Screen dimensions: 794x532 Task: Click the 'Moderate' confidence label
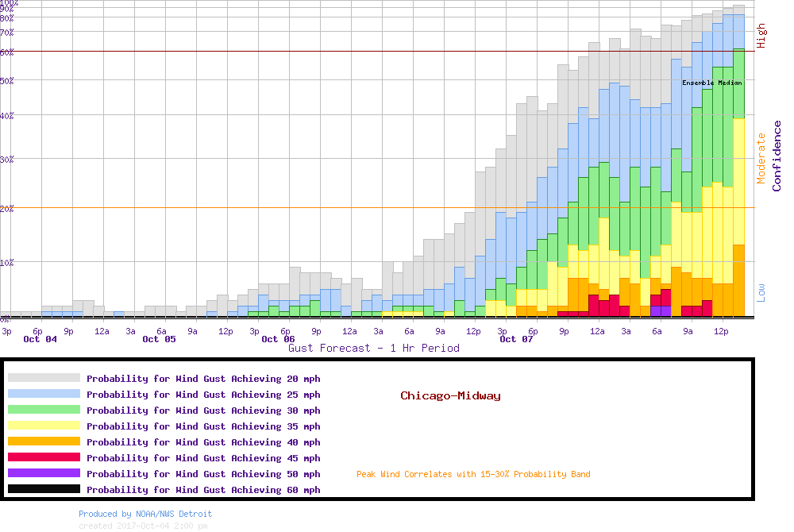pyautogui.click(x=761, y=158)
